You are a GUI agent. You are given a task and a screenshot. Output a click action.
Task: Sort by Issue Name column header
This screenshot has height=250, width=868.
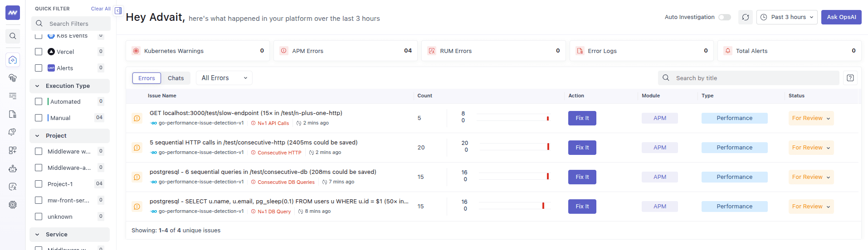162,96
